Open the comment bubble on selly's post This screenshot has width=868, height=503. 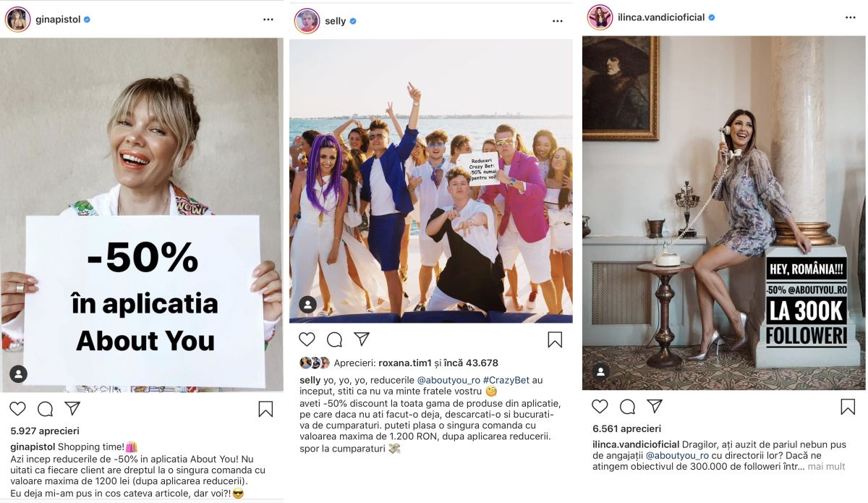pyautogui.click(x=334, y=339)
